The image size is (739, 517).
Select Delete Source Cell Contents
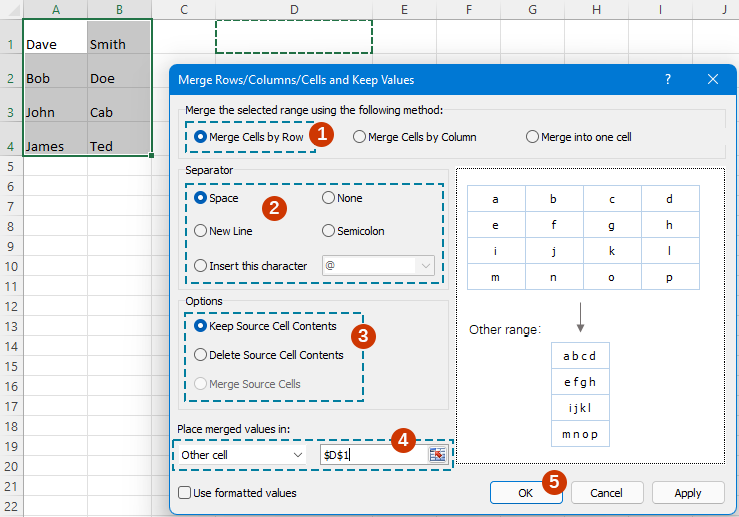click(x=269, y=355)
